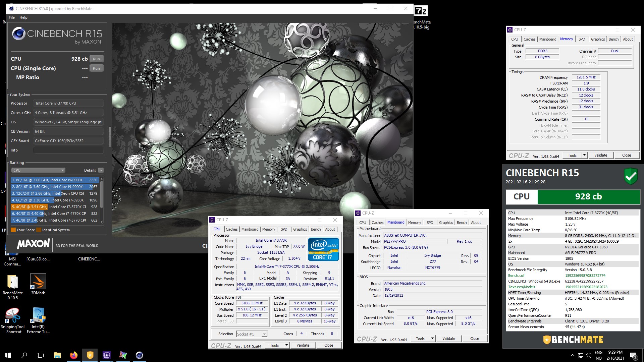Click the MAXON logo in Cinebench

click(x=34, y=244)
